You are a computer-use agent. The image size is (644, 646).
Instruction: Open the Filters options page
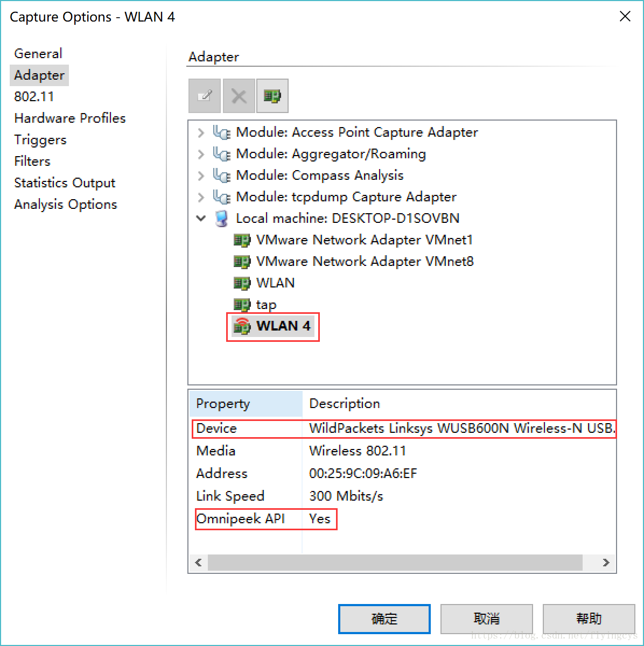tap(32, 161)
